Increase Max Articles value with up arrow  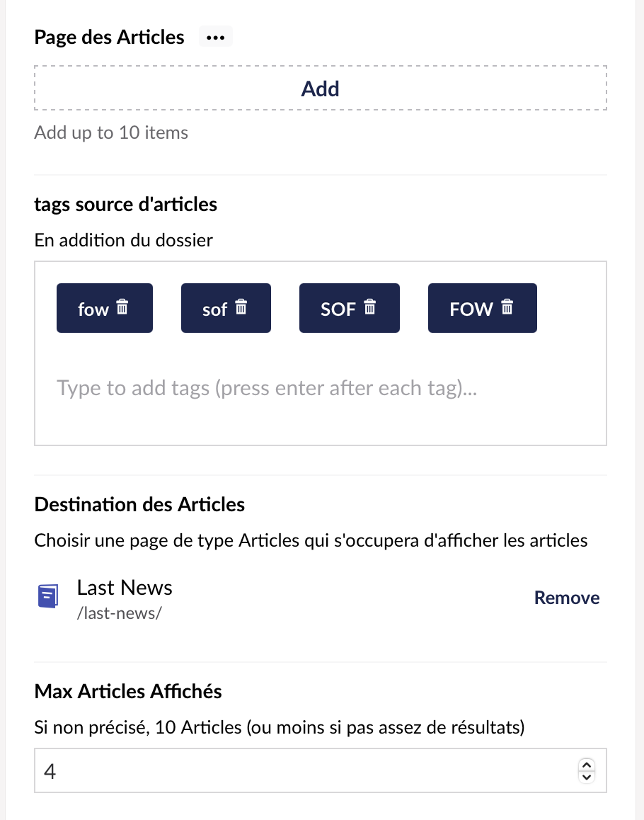pos(587,765)
